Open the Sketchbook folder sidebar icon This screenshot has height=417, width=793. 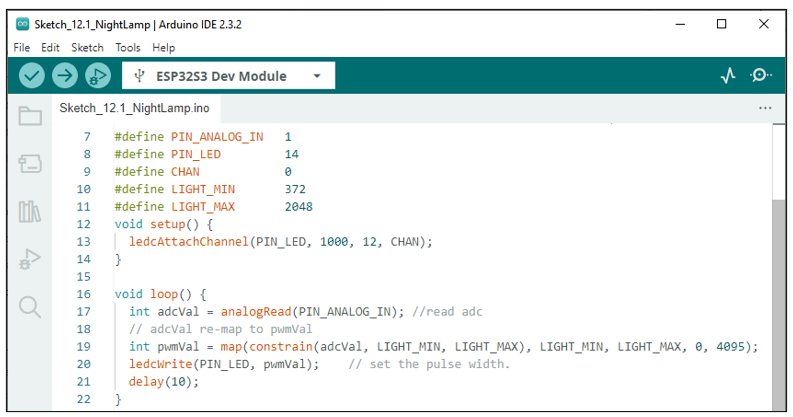click(30, 116)
